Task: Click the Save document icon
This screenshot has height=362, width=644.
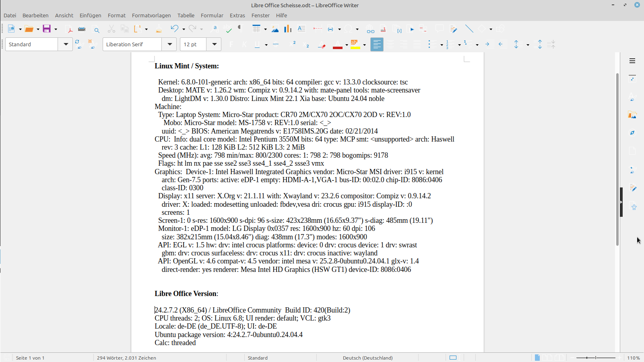Action: click(47, 29)
